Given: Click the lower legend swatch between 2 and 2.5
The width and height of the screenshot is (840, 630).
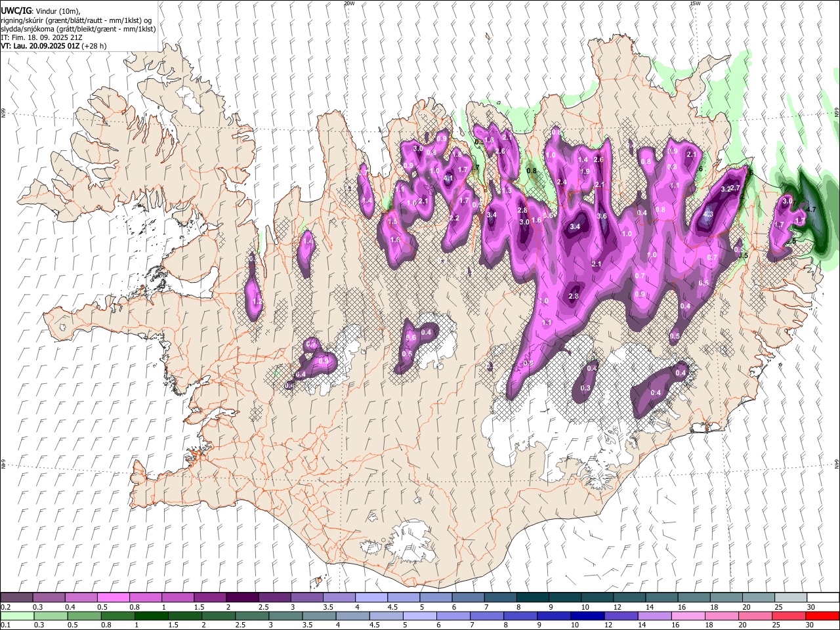Looking at the screenshot, I should [219, 616].
